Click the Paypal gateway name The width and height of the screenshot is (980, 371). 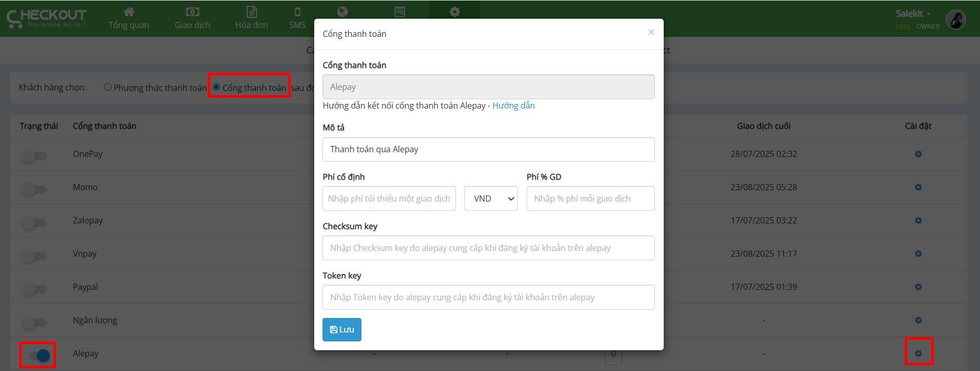pos(85,287)
